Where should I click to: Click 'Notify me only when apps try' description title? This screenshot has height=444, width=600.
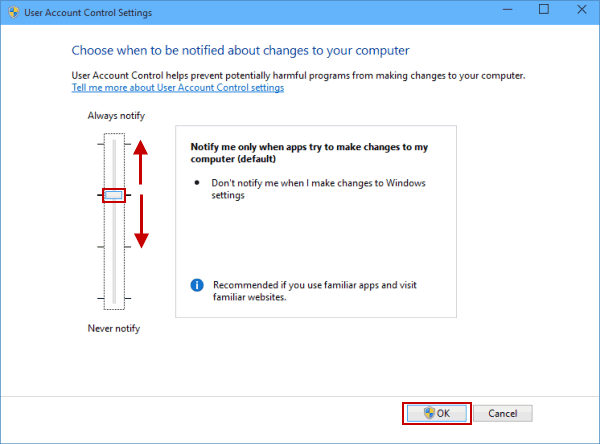point(309,153)
